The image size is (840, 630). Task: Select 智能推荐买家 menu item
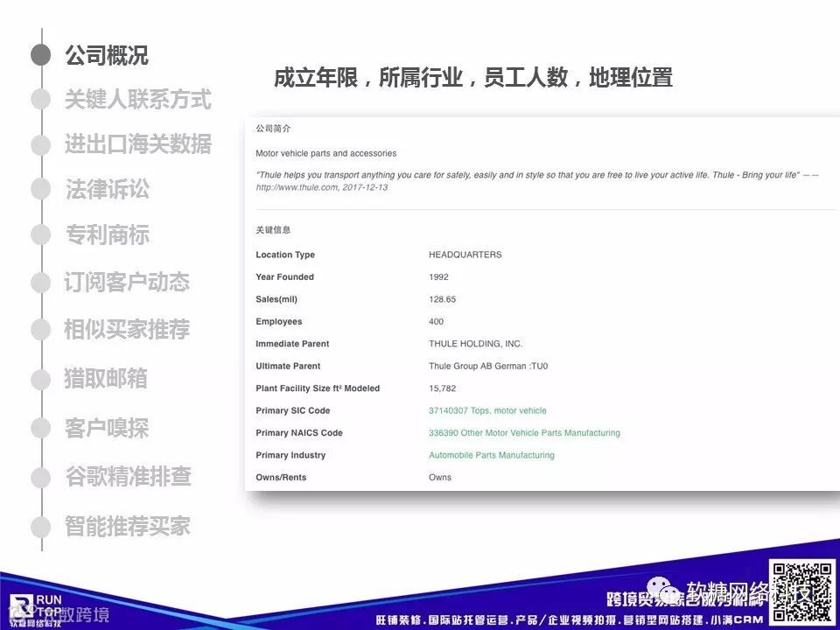pyautogui.click(x=128, y=526)
